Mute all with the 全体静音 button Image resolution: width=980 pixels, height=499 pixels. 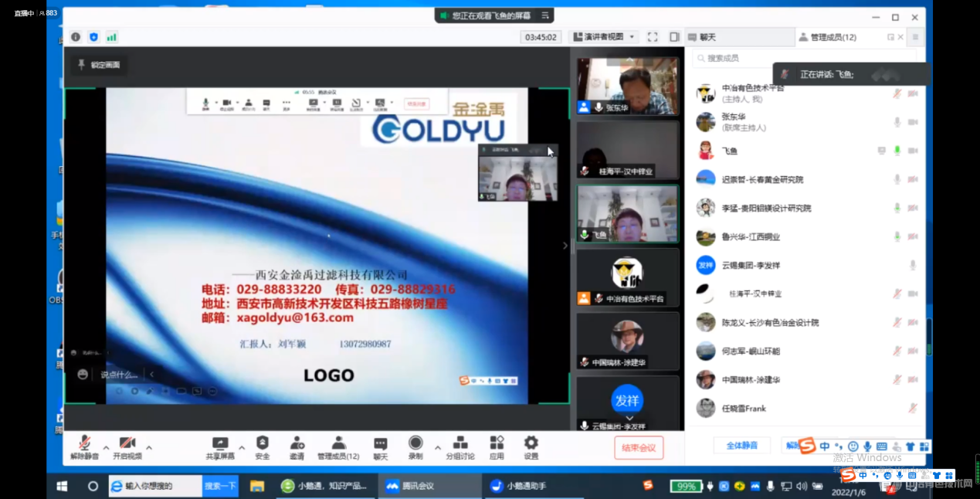[x=741, y=446]
